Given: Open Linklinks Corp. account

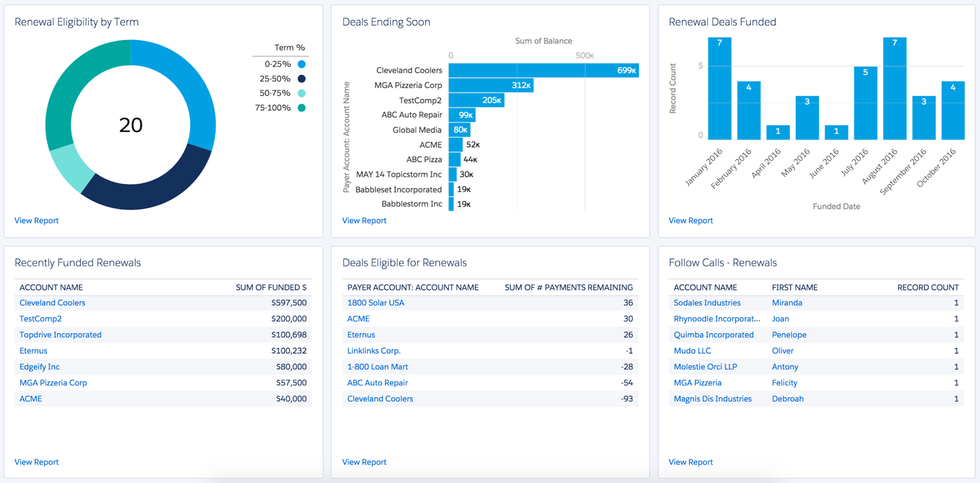Looking at the screenshot, I should point(374,350).
